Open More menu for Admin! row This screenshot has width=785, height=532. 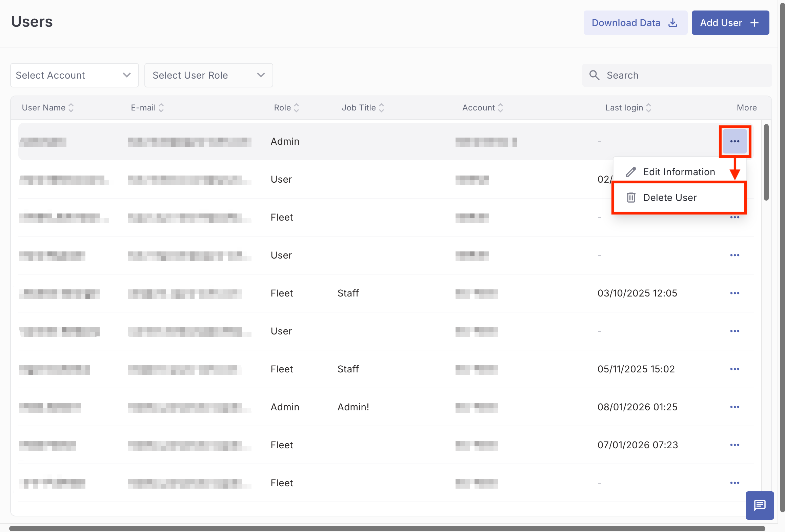pyautogui.click(x=734, y=407)
